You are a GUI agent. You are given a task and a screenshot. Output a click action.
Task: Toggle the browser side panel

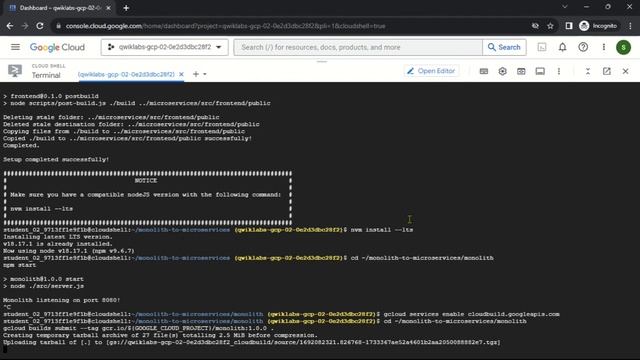click(569, 26)
